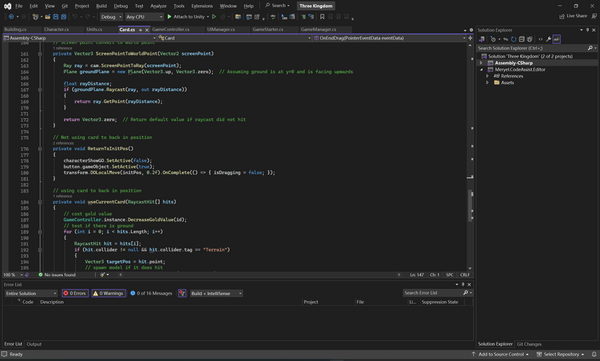The image size is (600, 361).
Task: Expand the Assets folder node
Action: [488, 82]
